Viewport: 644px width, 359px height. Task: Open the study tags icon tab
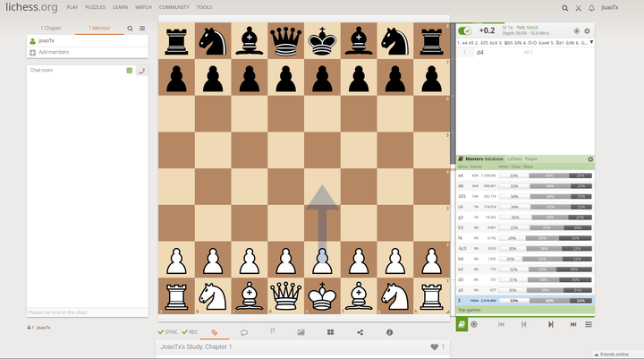point(214,332)
